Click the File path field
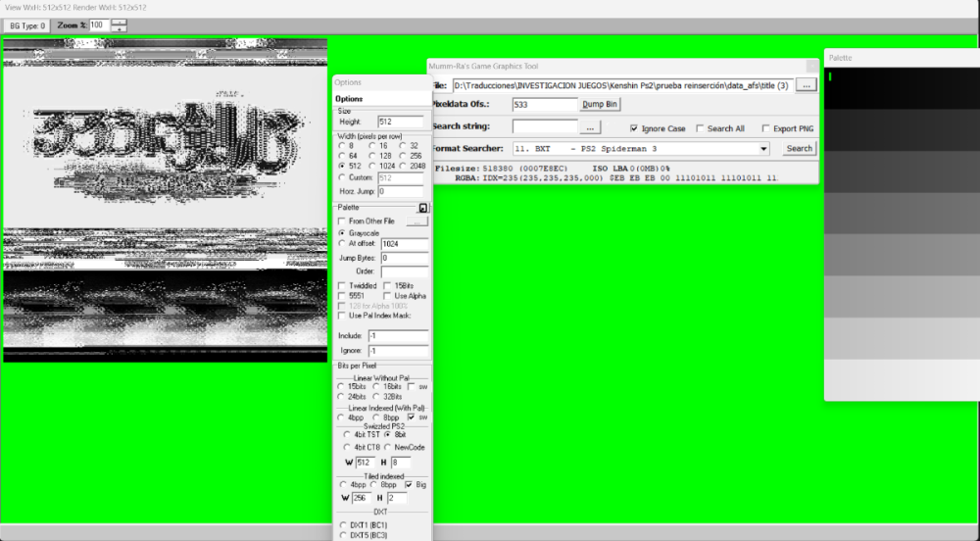 tap(623, 85)
